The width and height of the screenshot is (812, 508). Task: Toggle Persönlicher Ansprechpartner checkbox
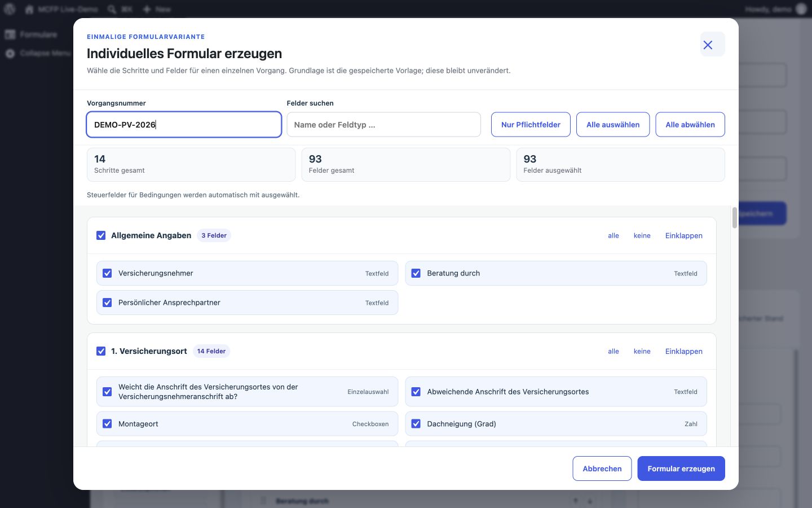click(x=107, y=303)
